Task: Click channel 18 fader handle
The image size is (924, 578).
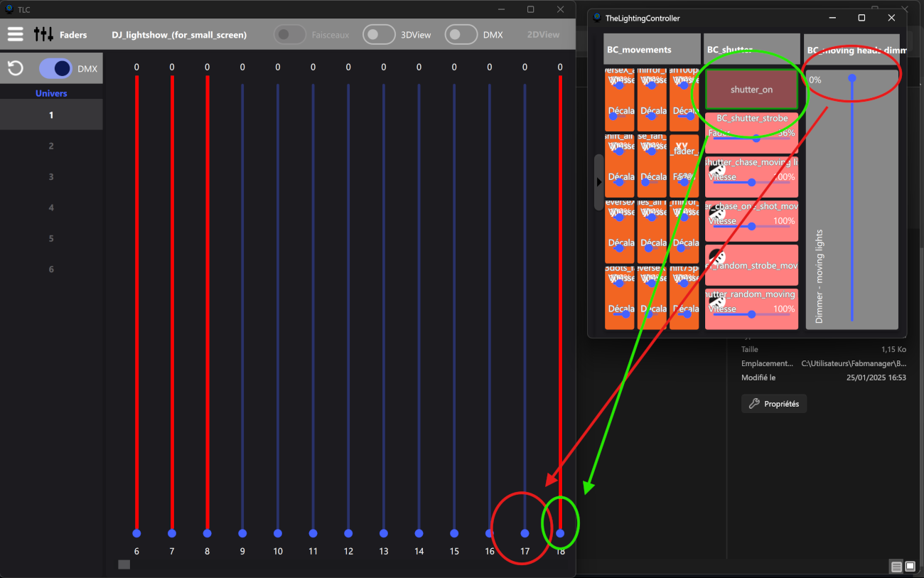Action: pos(560,533)
